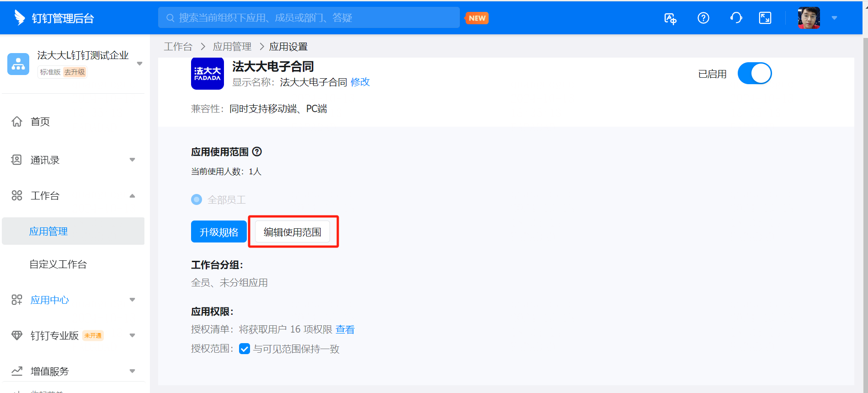Click the fullscreen expand icon
Viewport: 868px width, 393px height.
[765, 18]
